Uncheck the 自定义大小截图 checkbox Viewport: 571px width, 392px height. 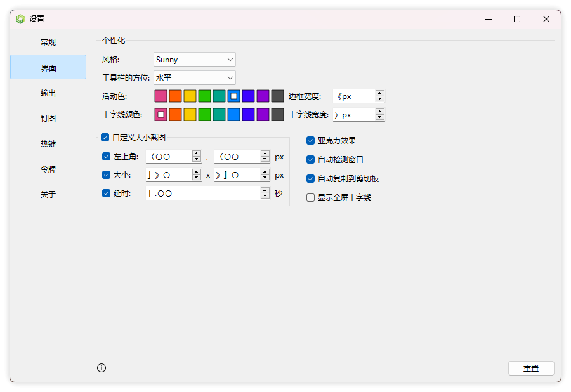pos(105,137)
